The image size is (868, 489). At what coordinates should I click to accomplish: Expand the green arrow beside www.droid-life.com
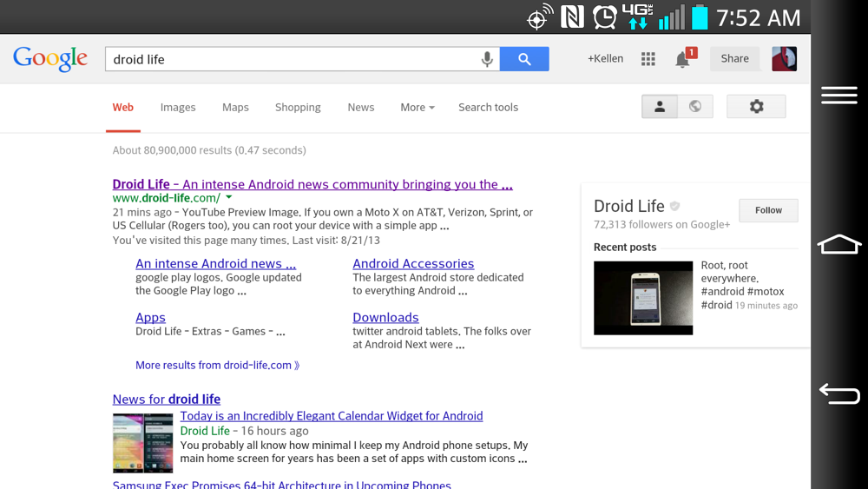coord(229,198)
